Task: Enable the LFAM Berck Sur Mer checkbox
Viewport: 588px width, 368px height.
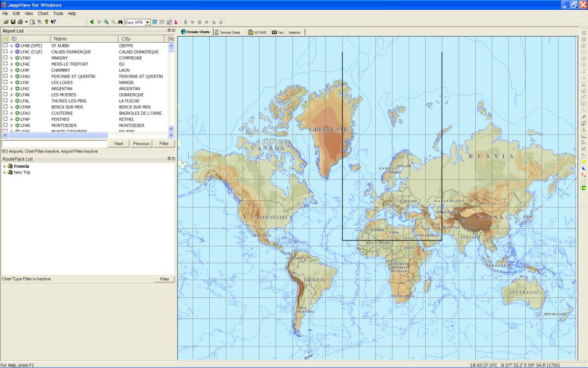Action: point(5,107)
